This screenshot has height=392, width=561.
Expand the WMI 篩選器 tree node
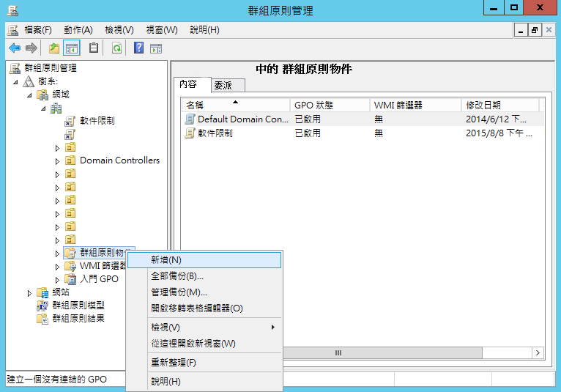[57, 267]
